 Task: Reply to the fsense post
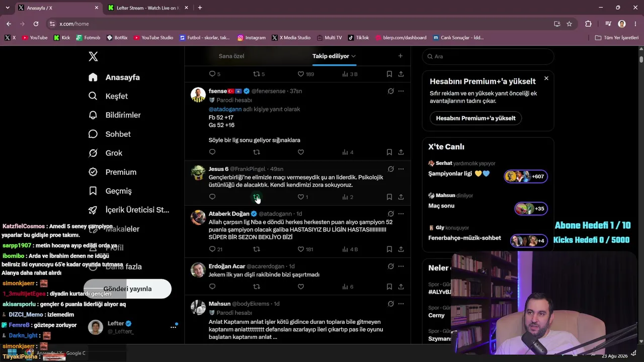point(212,152)
